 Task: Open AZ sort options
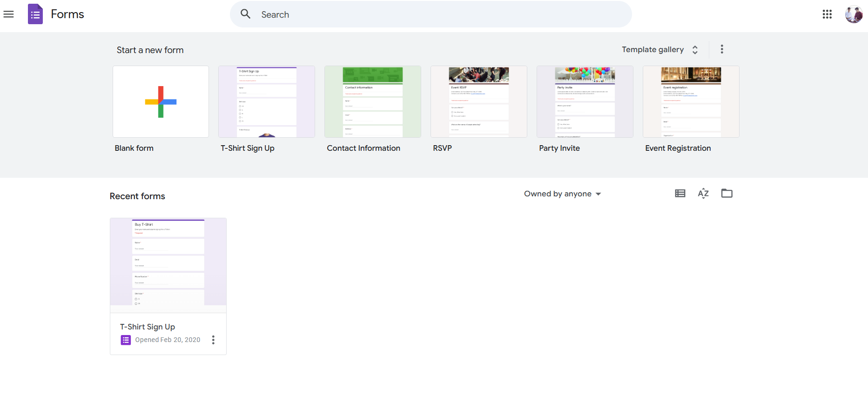point(703,193)
